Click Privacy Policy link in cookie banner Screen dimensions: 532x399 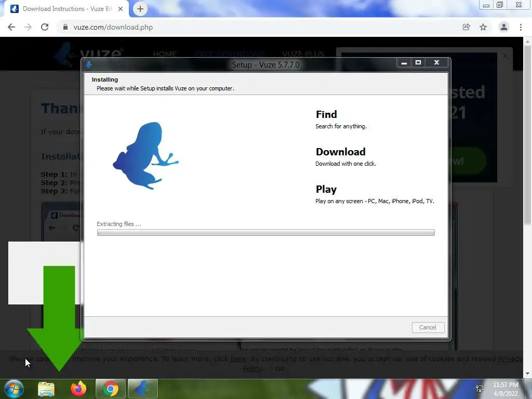[x=510, y=359]
